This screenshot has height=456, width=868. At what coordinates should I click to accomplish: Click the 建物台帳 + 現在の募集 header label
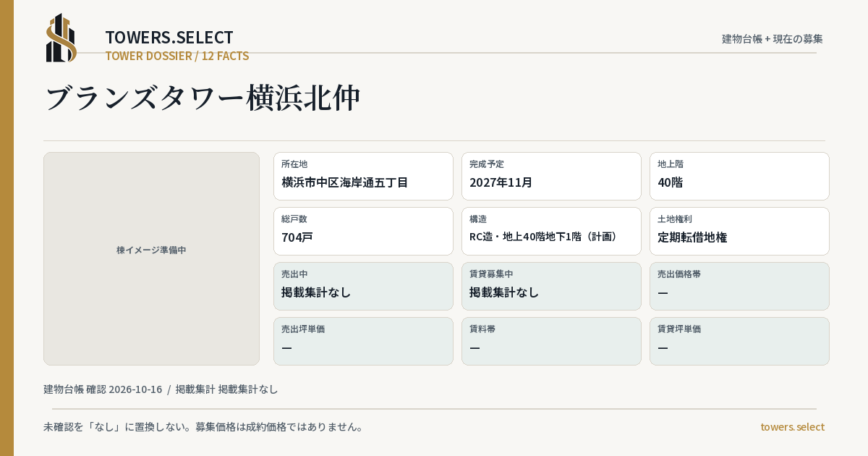[773, 38]
